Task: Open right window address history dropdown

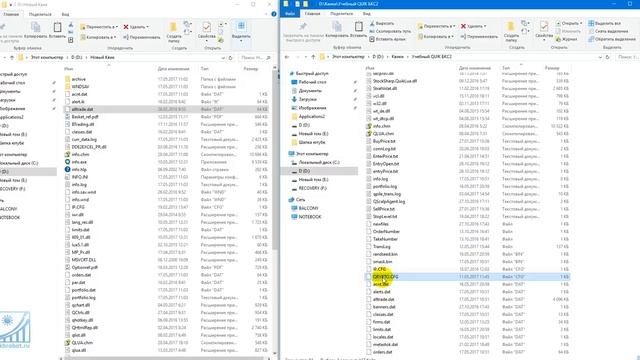Action: click(x=600, y=57)
